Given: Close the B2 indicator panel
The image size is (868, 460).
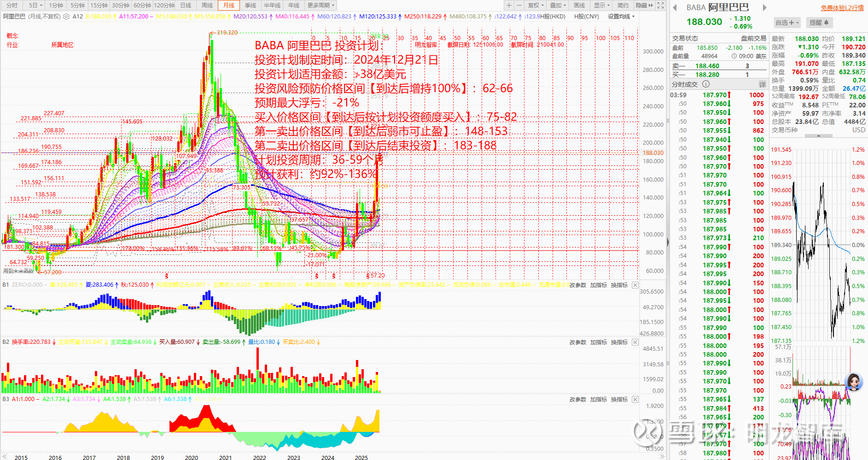Looking at the screenshot, I should (635, 342).
